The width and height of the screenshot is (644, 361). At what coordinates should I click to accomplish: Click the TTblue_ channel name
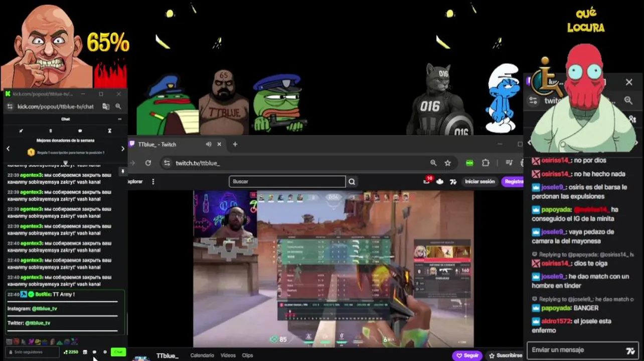click(x=167, y=356)
